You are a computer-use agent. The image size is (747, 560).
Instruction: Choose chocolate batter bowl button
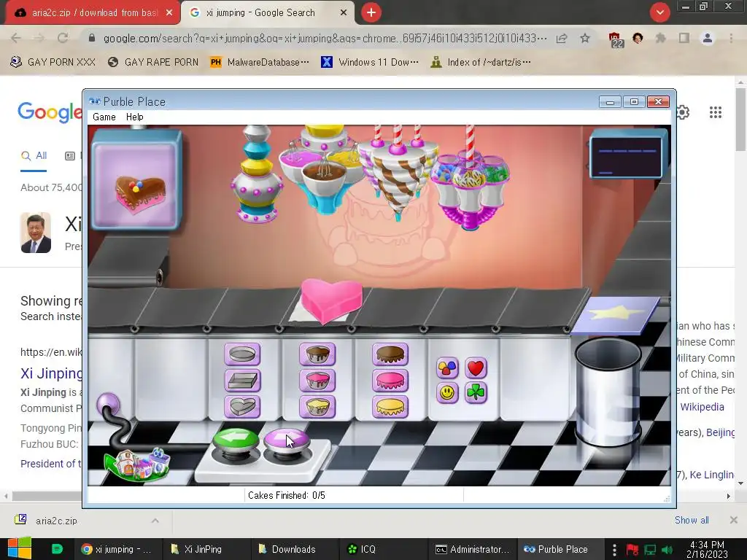click(x=317, y=354)
